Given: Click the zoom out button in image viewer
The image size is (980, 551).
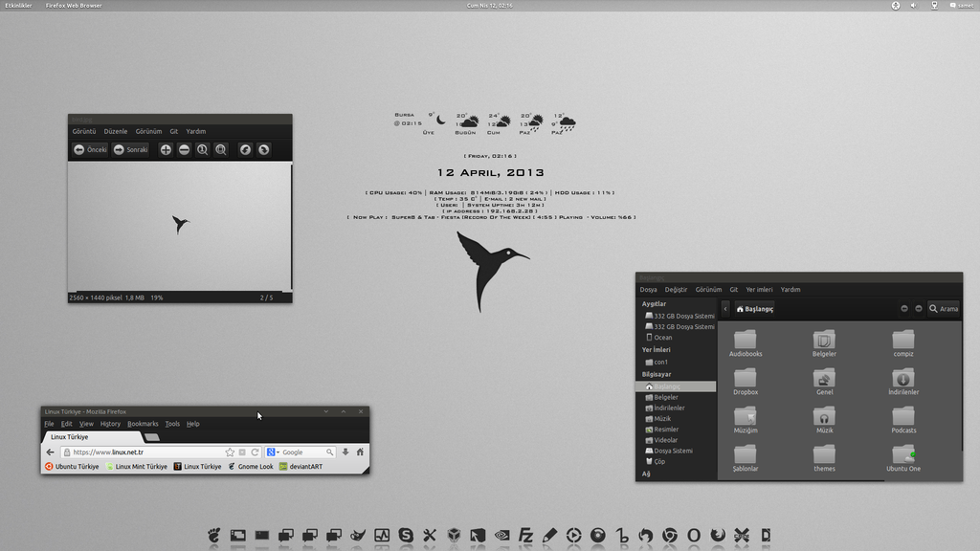Looking at the screenshot, I should [184, 149].
